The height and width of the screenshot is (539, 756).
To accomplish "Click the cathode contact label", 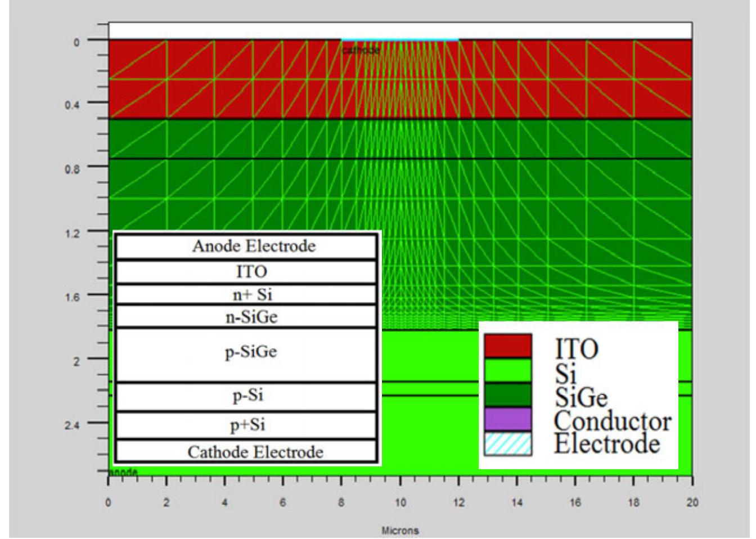I will (x=360, y=50).
